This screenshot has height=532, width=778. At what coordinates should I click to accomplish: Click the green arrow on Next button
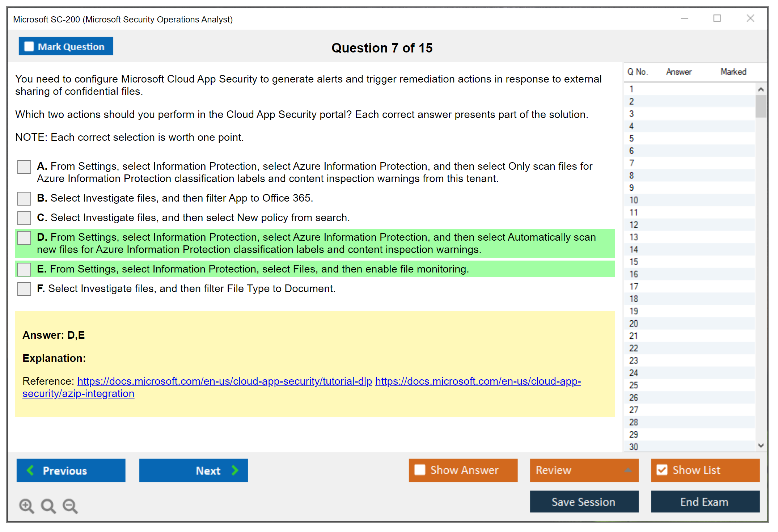pyautogui.click(x=235, y=470)
